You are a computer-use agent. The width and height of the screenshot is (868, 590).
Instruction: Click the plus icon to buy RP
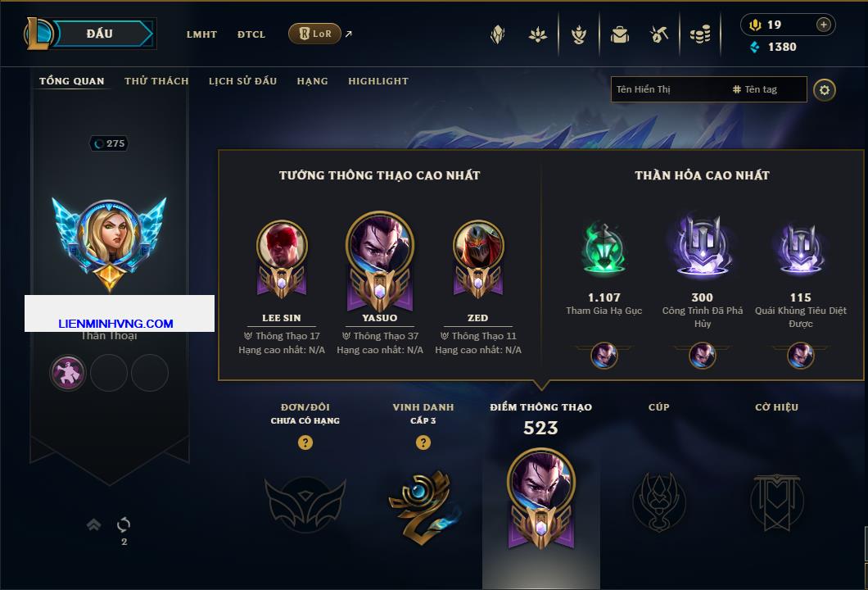(824, 25)
